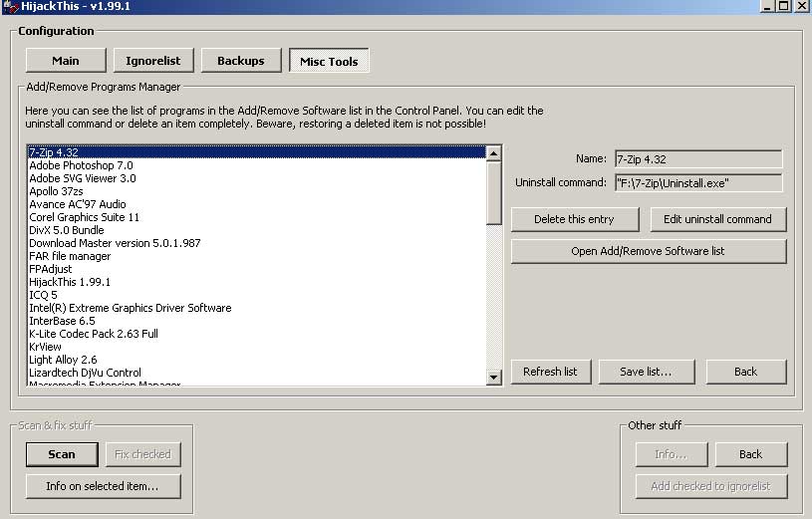The width and height of the screenshot is (812, 519).
Task: Select FAR file manager entry
Action: [257, 256]
